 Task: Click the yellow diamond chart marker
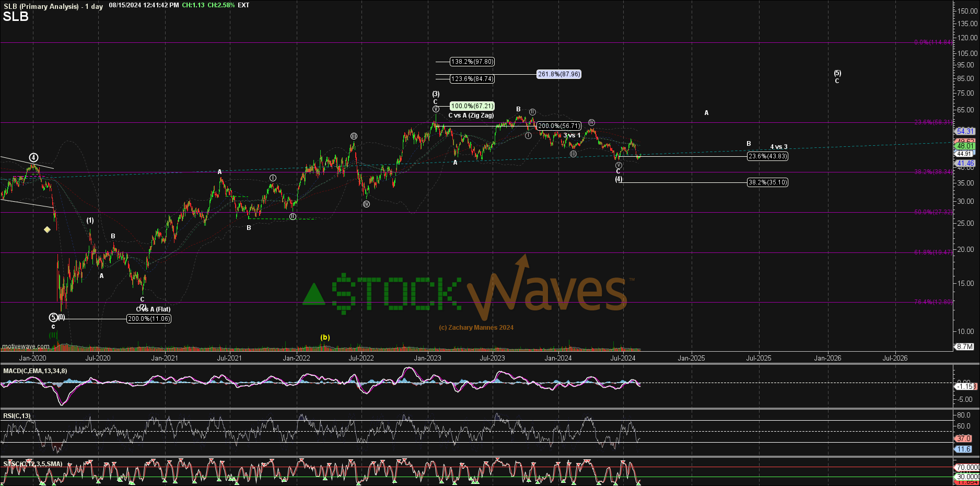47,229
